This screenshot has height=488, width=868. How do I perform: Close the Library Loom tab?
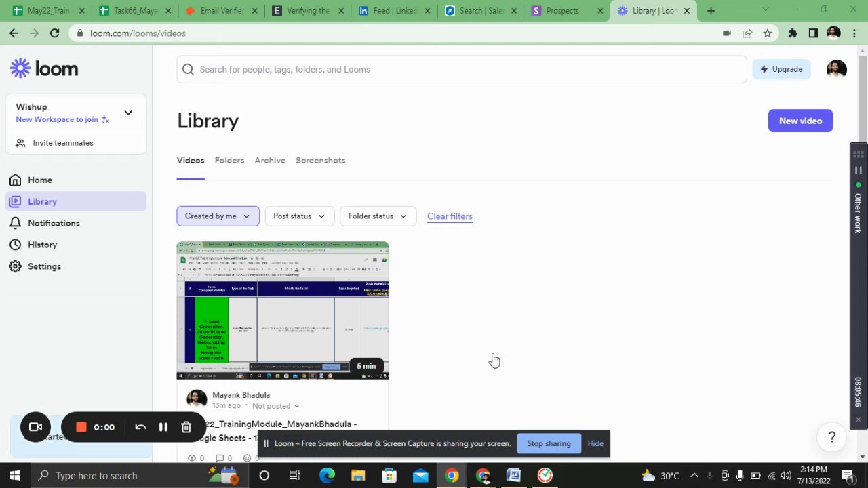[x=686, y=11]
